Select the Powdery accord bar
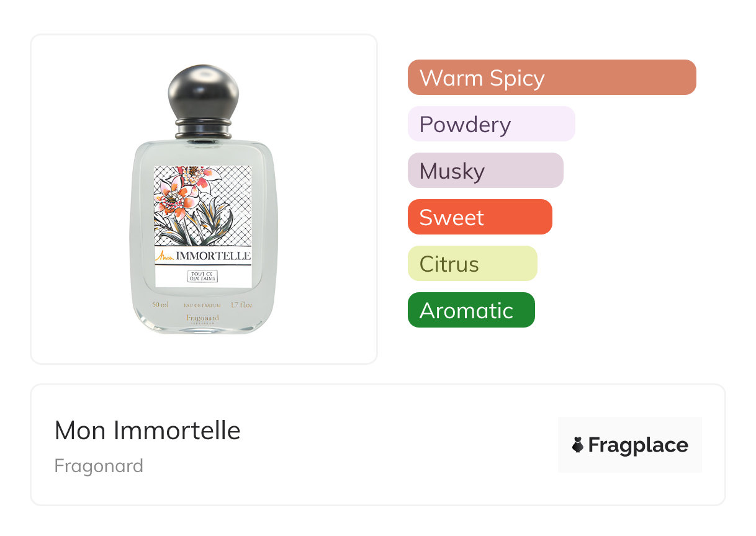The image size is (756, 536). pos(491,124)
